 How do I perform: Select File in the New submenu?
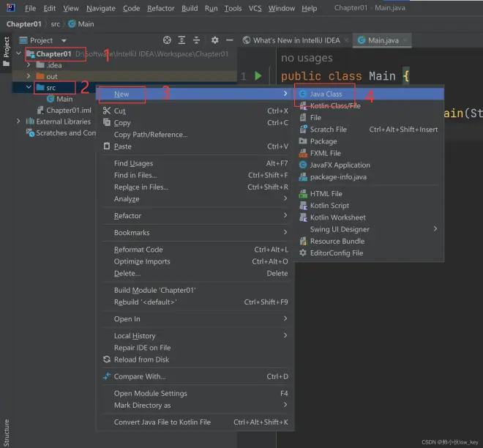pyautogui.click(x=368, y=117)
